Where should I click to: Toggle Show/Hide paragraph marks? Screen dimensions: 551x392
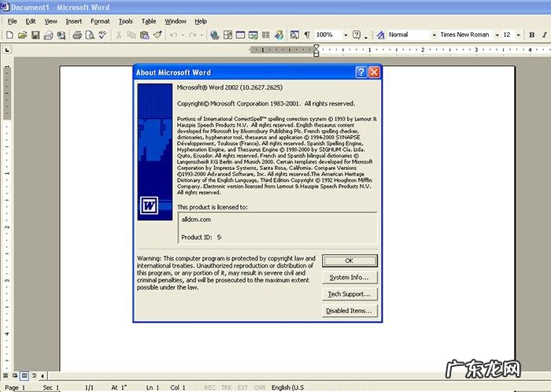coord(307,35)
